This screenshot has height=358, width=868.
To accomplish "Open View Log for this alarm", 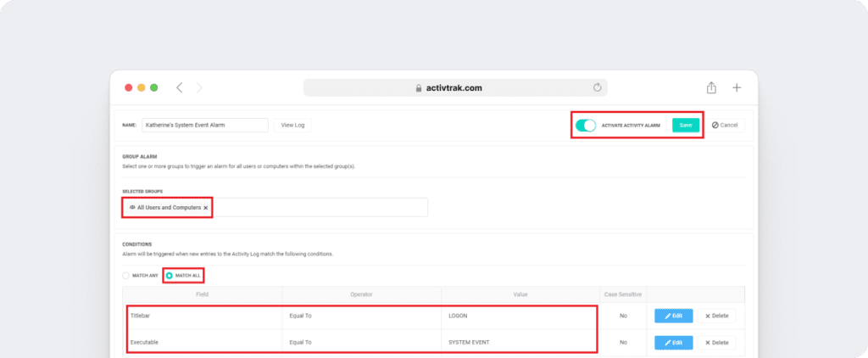I will (292, 126).
